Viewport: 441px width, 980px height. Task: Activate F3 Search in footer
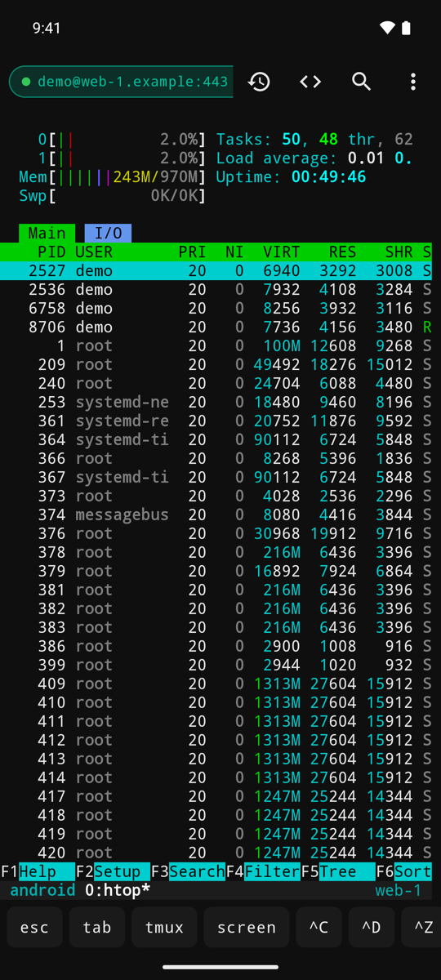pos(188,871)
